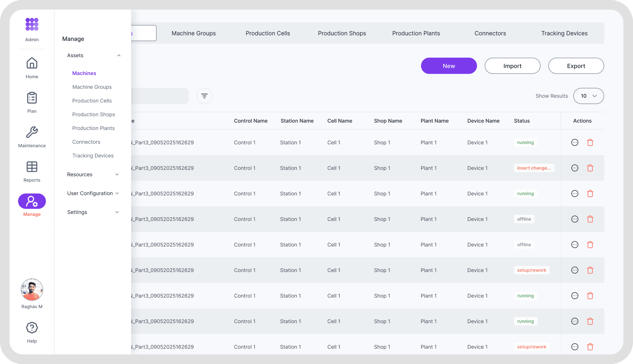
Task: Click the New button
Action: click(449, 66)
